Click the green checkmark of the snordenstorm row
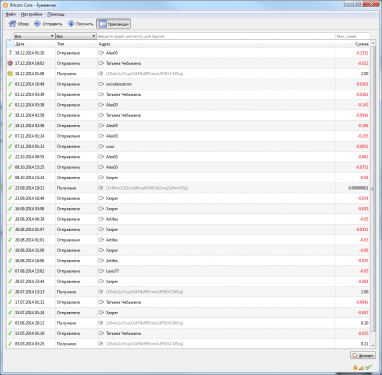This screenshot has width=382, height=375. [x=10, y=84]
